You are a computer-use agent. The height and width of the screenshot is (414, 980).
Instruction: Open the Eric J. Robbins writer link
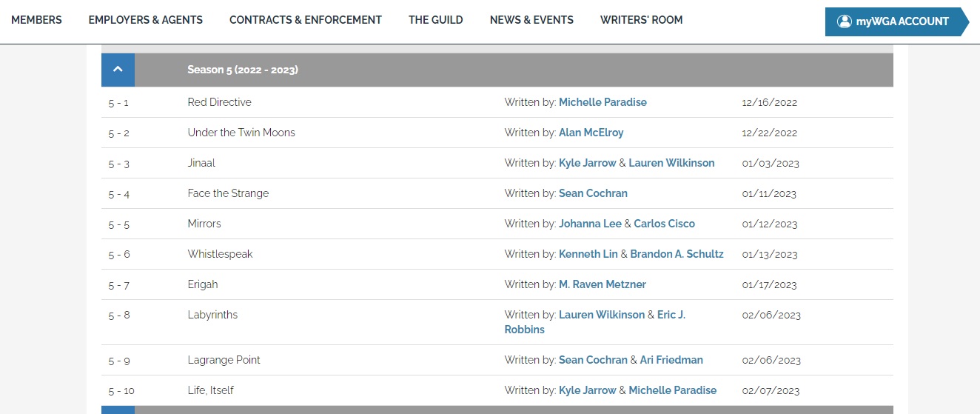671,315
